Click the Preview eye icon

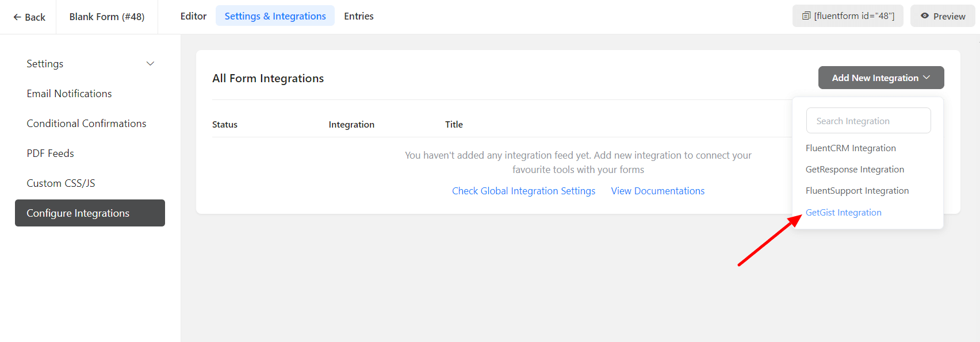click(x=925, y=16)
